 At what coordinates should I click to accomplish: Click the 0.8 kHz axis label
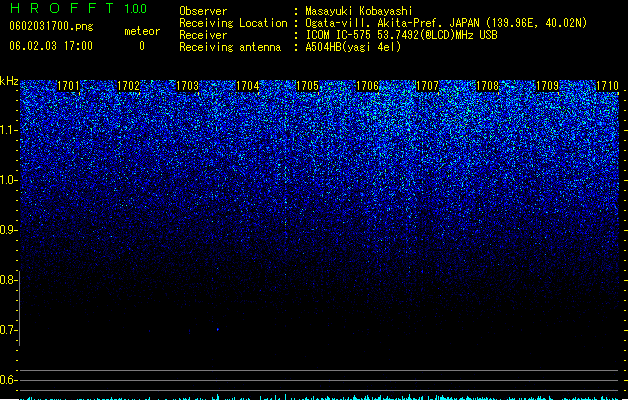tap(9, 280)
